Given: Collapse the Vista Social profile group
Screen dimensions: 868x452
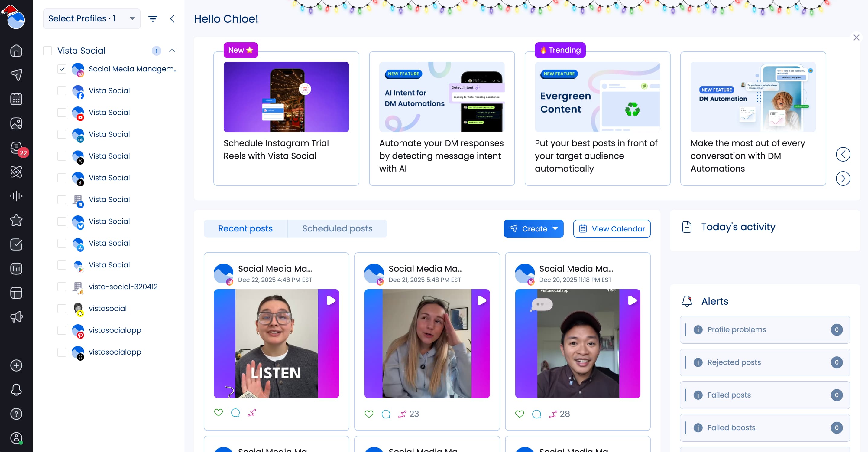Looking at the screenshot, I should point(172,51).
